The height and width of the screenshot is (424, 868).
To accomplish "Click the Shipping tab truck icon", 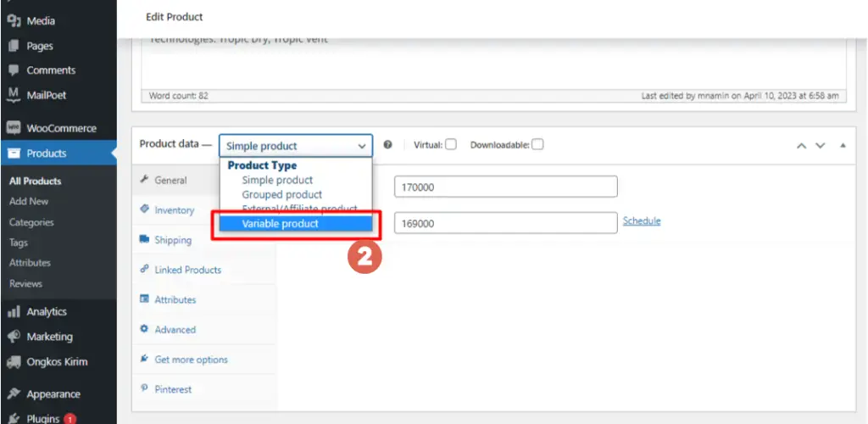I will [144, 240].
